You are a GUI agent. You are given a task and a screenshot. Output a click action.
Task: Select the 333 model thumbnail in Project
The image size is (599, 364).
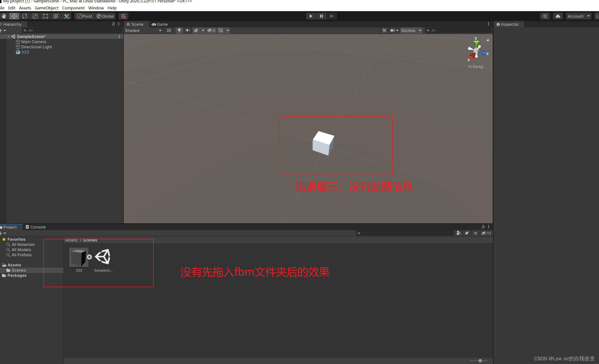[x=78, y=257]
